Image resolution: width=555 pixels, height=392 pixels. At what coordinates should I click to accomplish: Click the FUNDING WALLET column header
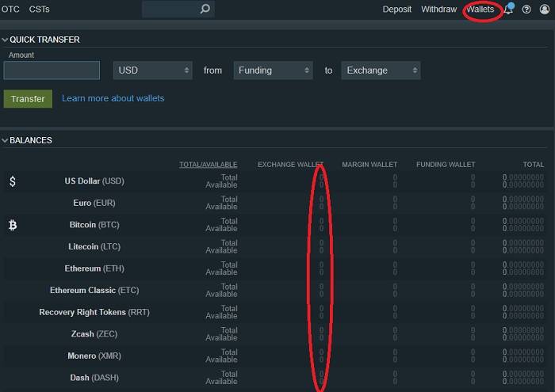[x=446, y=165]
